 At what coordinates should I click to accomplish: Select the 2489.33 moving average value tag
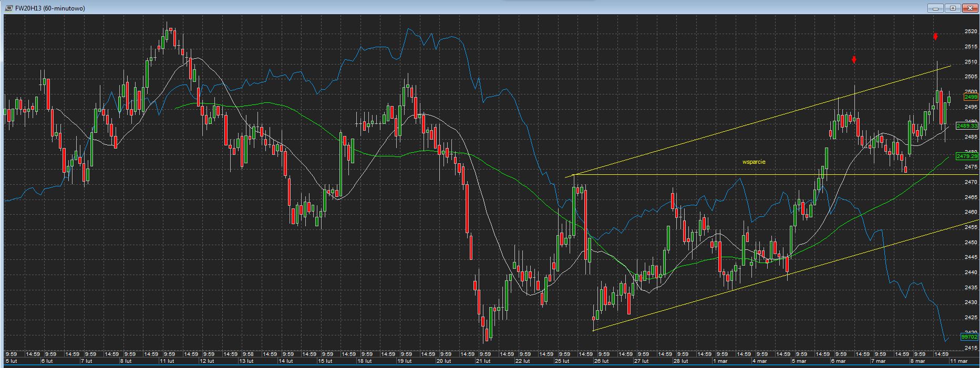click(x=967, y=126)
